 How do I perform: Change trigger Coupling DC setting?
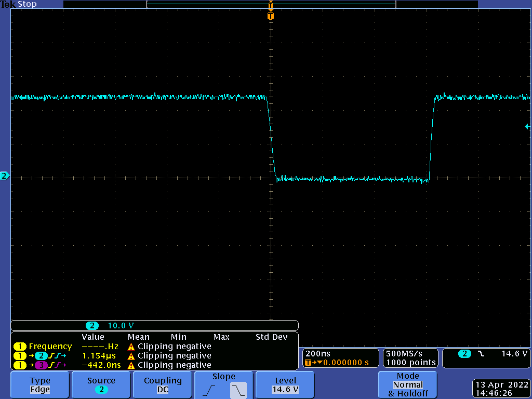(163, 385)
